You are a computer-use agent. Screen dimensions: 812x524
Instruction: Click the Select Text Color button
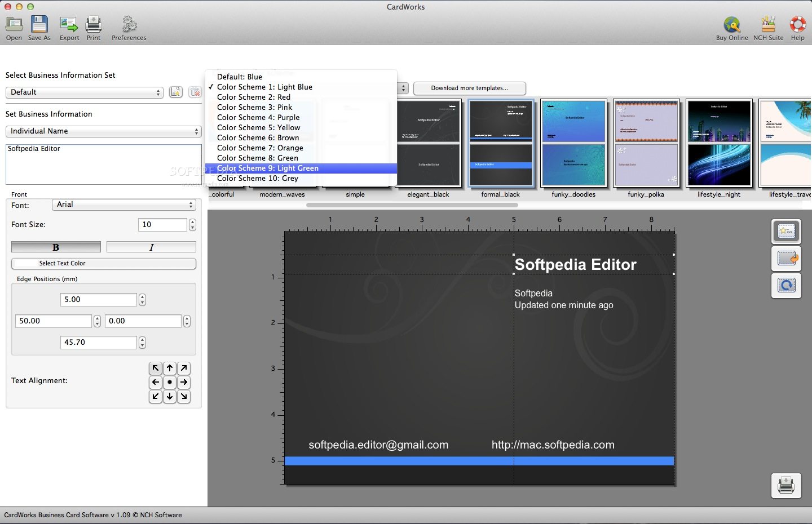pyautogui.click(x=103, y=263)
